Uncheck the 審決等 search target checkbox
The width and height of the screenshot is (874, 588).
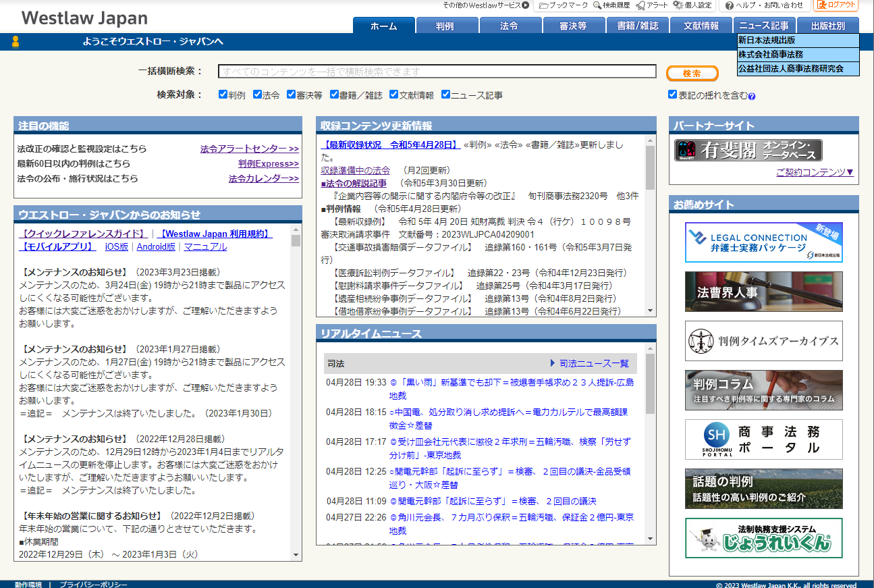pos(291,95)
